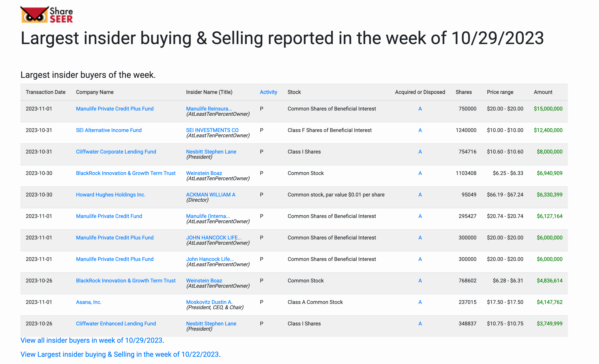The width and height of the screenshot is (599, 364).
Task: Open Moskovitz Dustin A. insider link
Action: coord(209,302)
